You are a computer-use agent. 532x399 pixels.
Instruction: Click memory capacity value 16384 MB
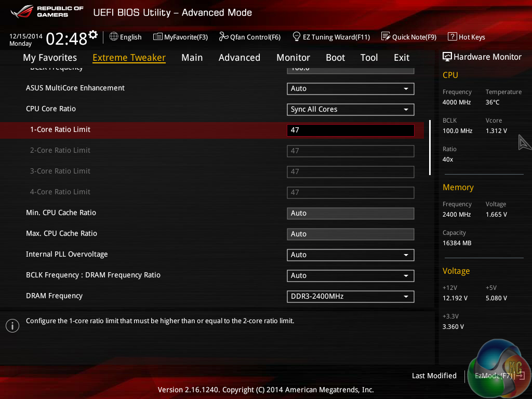[457, 243]
